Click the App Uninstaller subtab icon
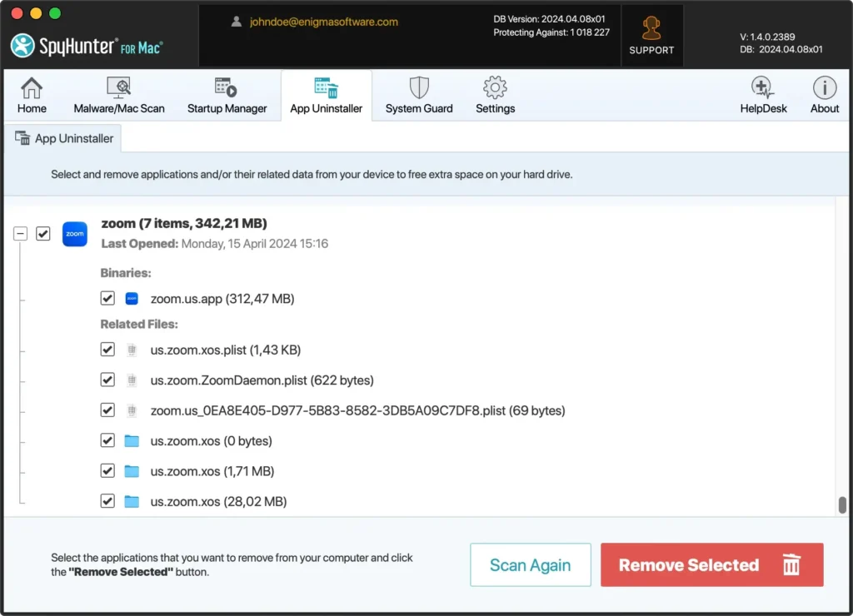This screenshot has width=853, height=616. pos(22,138)
